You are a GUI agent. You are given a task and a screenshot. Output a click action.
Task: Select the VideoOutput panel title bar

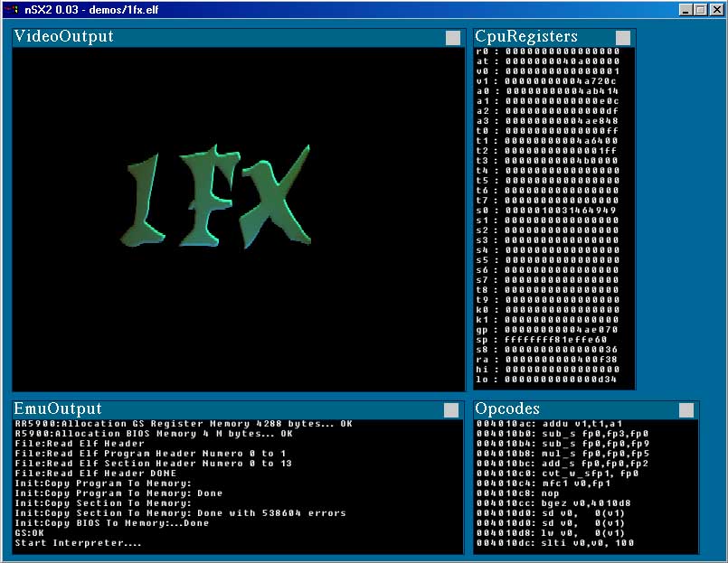pyautogui.click(x=226, y=37)
